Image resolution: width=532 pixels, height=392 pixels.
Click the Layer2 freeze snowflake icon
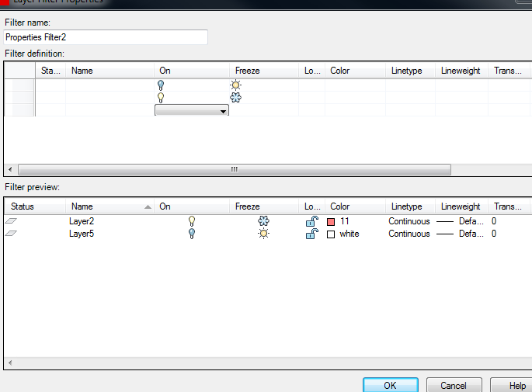coord(263,221)
